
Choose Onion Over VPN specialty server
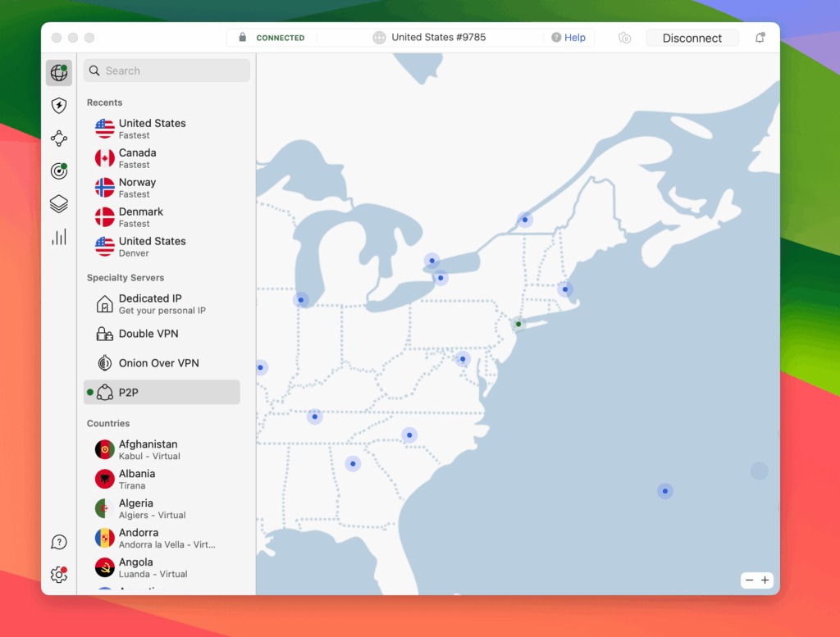pyautogui.click(x=158, y=363)
